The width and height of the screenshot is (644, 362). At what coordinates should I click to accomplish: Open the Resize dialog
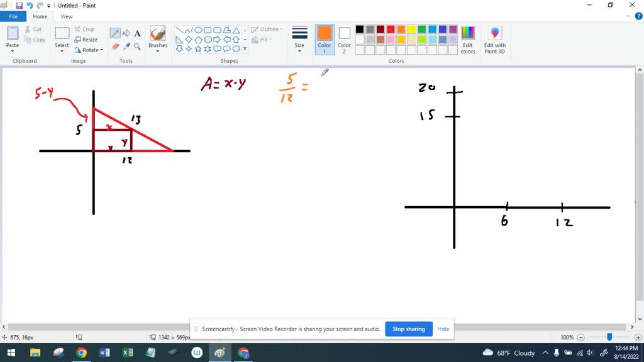(87, 39)
